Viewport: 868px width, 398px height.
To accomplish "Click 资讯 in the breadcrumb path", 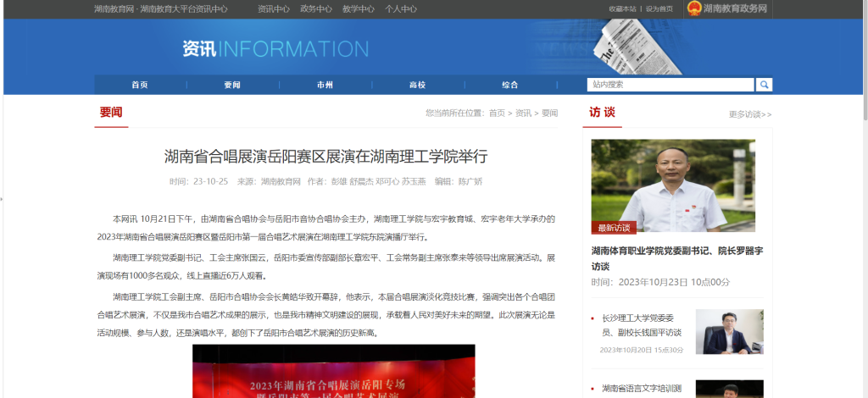I will (x=524, y=113).
